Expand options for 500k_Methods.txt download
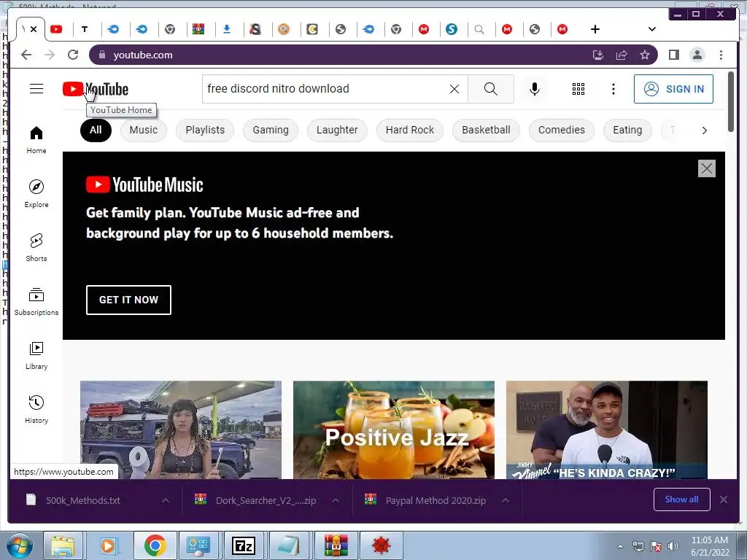This screenshot has height=560, width=747. pos(166,500)
